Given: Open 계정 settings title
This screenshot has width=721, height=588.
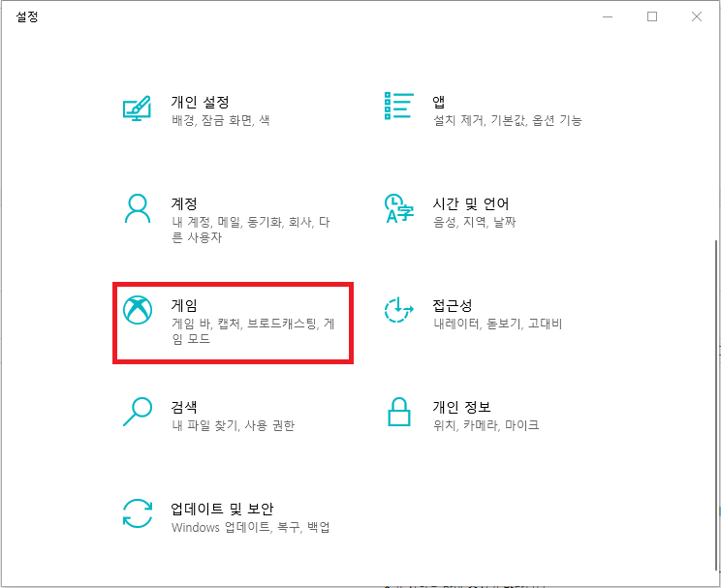Looking at the screenshot, I should click(x=184, y=203).
